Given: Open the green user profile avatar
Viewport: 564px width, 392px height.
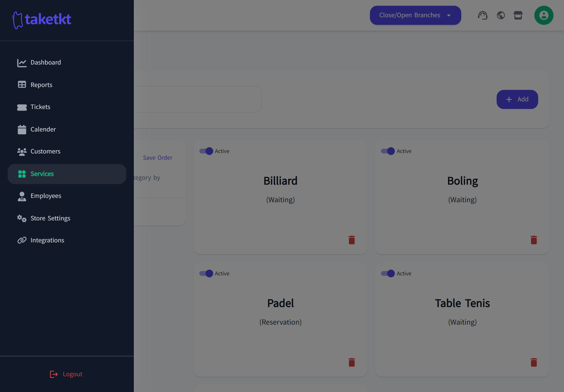Looking at the screenshot, I should (544, 15).
